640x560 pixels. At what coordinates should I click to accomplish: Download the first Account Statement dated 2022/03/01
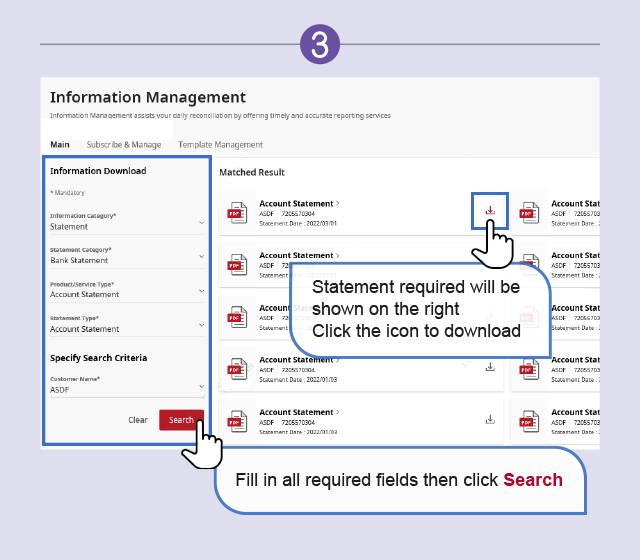click(490, 210)
